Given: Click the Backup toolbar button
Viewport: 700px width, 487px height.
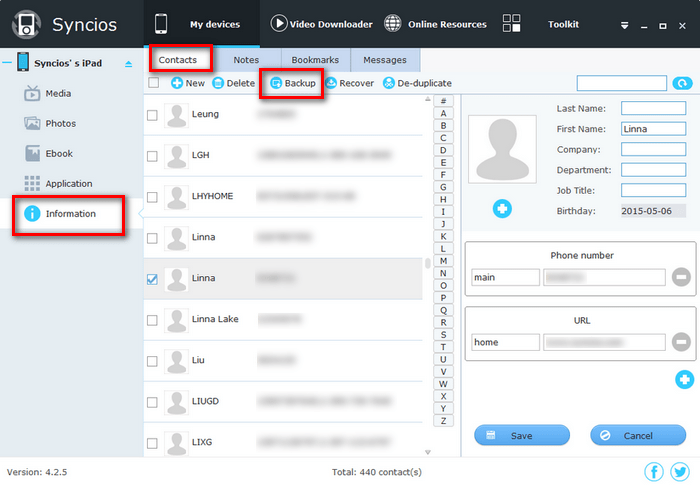Looking at the screenshot, I should 292,83.
